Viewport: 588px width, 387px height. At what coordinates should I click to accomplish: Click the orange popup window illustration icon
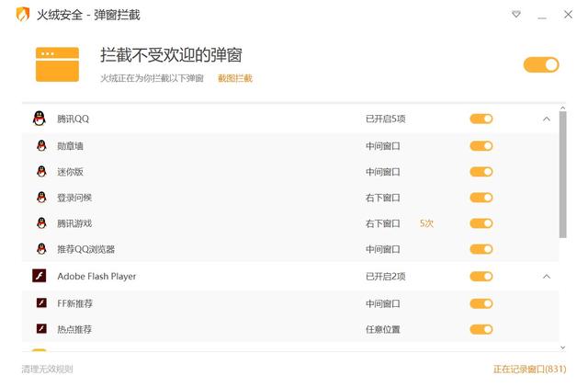pos(57,64)
